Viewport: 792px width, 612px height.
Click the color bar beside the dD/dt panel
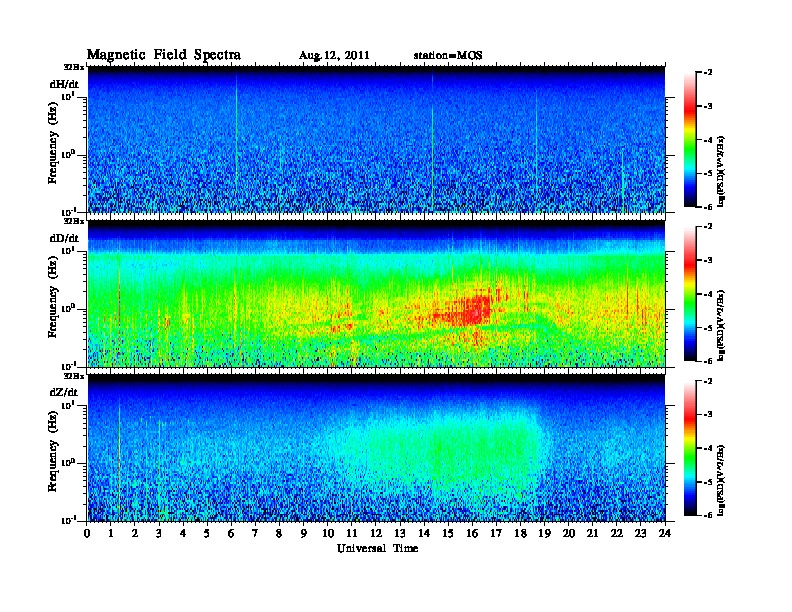click(690, 293)
